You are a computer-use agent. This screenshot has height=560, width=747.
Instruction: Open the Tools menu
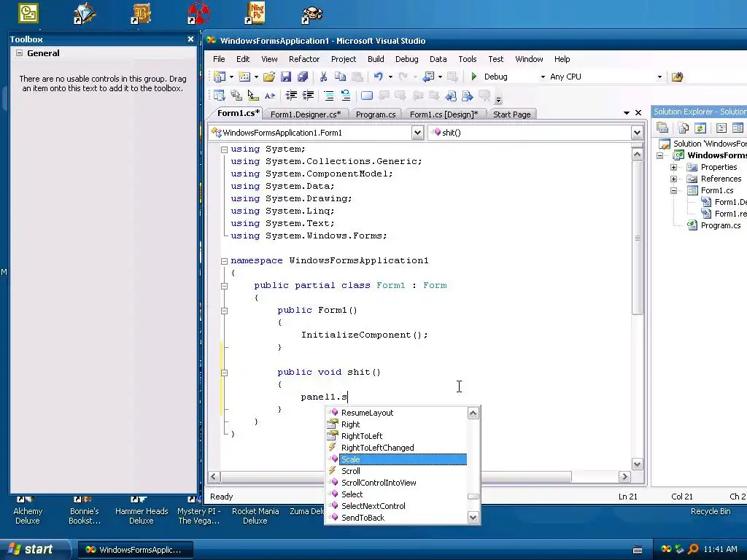pos(468,59)
